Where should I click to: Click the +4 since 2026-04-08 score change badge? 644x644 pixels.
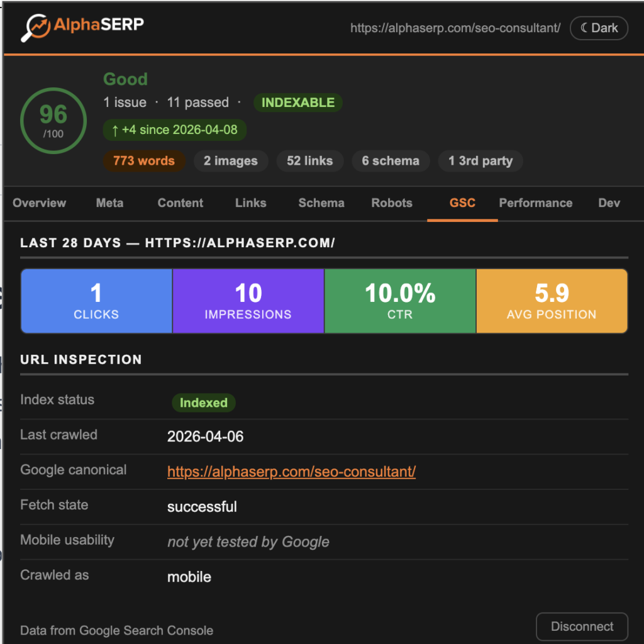point(175,130)
